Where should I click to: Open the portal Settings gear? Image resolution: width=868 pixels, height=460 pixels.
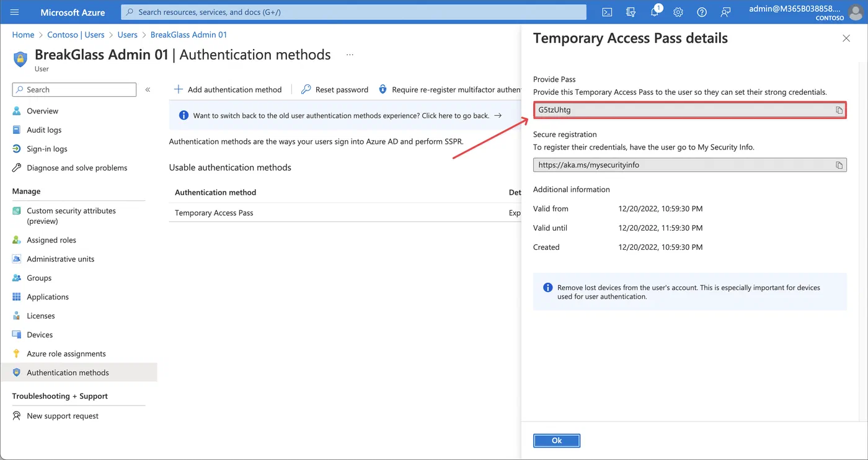point(678,12)
